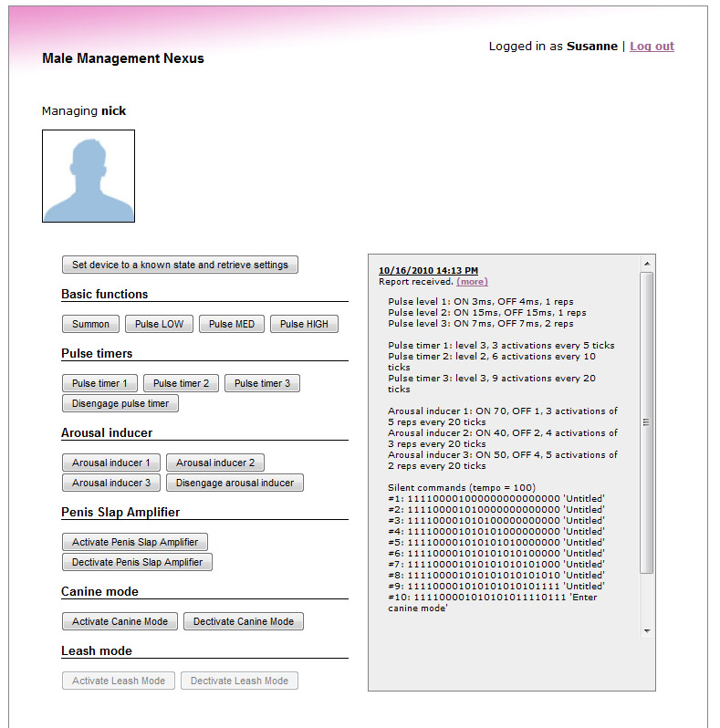Screen dimensions: 720x728
Task: Click the log panel scroll down arrow
Action: pos(647,630)
